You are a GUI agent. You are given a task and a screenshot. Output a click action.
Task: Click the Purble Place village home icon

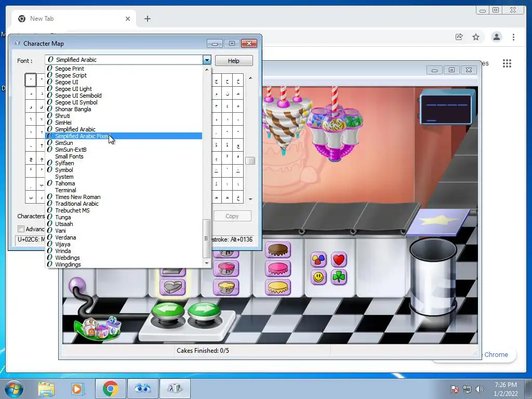[98, 328]
